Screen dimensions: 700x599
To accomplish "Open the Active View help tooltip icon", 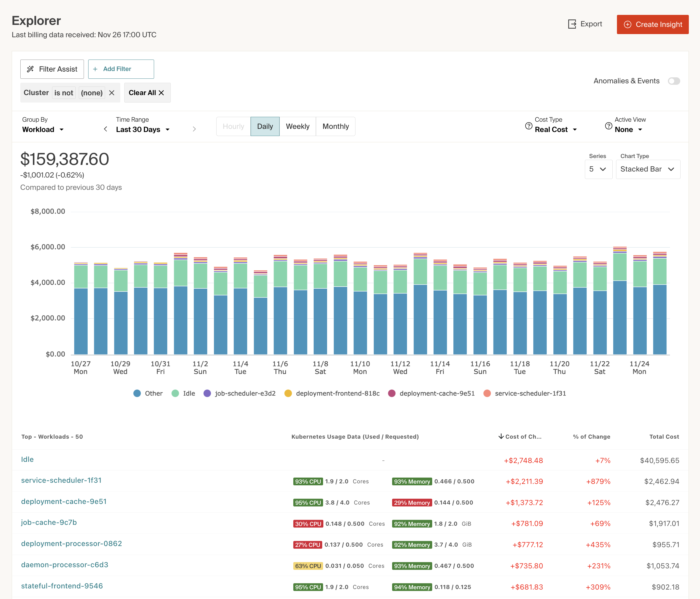I will [x=608, y=125].
